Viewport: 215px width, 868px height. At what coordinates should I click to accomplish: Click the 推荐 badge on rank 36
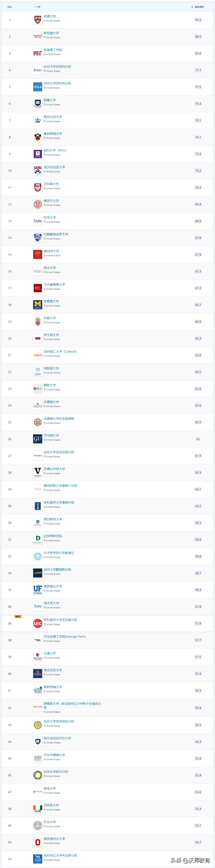(18, 617)
